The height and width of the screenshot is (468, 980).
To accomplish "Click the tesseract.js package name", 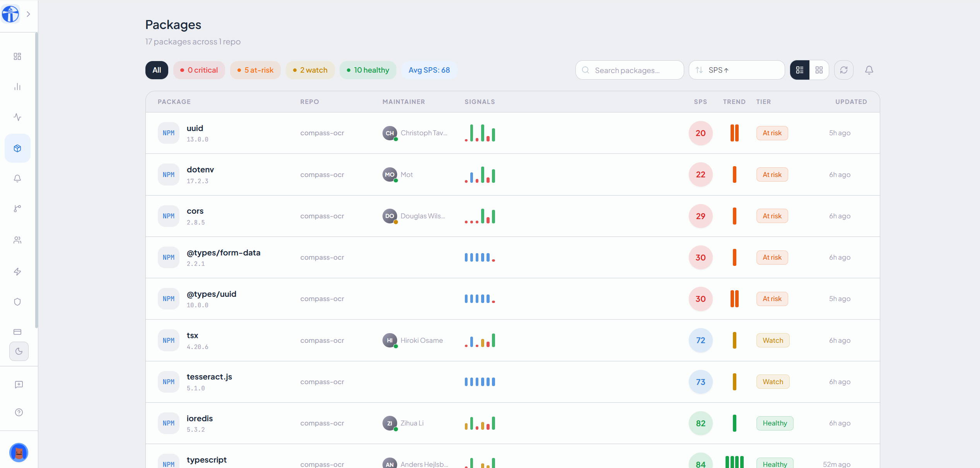I will tap(209, 377).
